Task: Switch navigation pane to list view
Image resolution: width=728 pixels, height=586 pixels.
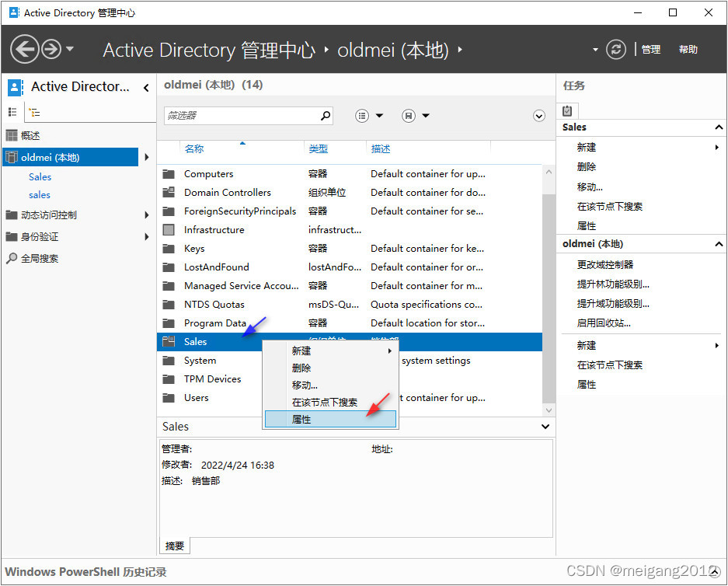Action: coord(12,112)
